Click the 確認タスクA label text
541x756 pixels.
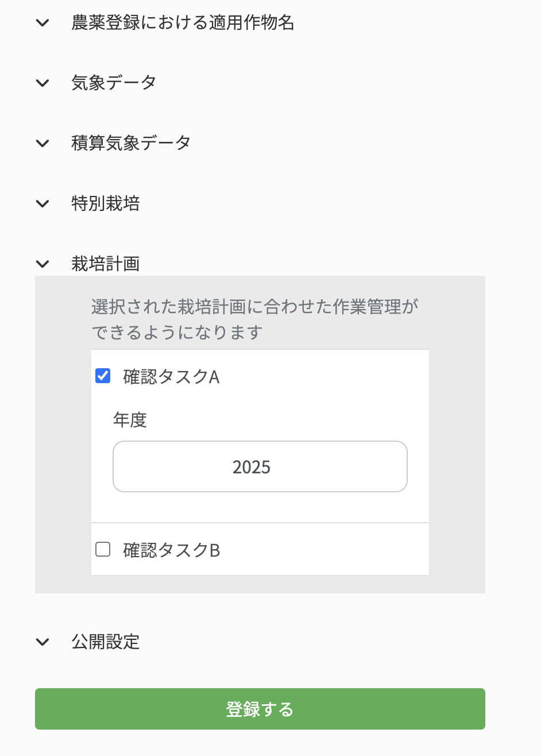click(171, 377)
